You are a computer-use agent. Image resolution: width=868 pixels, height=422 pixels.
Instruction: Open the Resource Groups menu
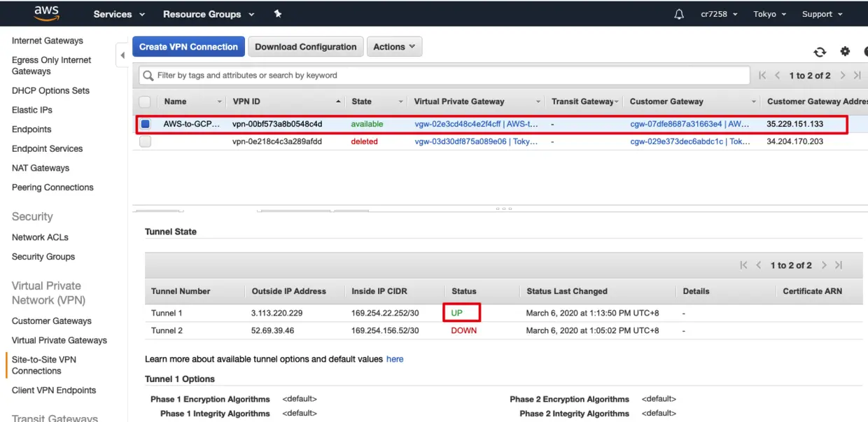(209, 14)
